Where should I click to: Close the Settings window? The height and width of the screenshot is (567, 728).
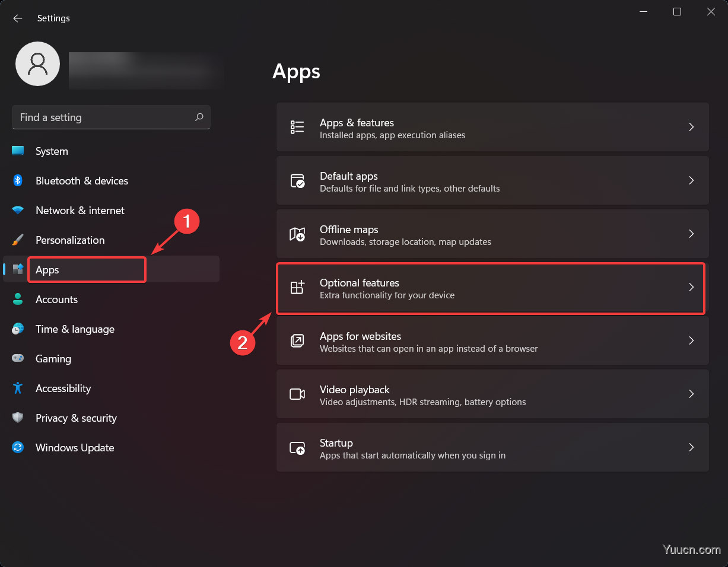[711, 12]
